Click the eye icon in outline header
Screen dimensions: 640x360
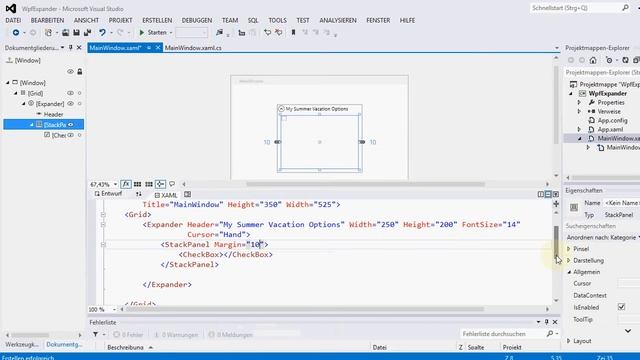tap(70, 71)
